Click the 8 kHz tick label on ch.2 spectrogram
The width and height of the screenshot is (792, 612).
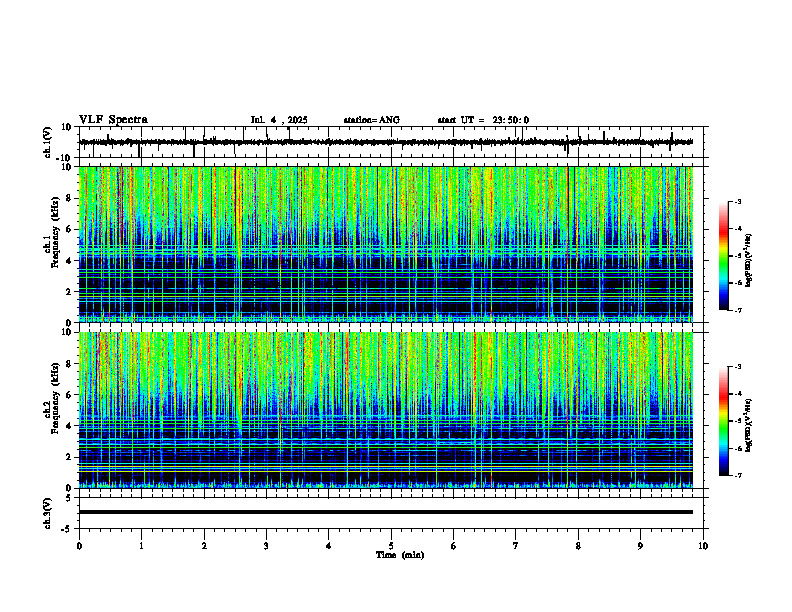(x=70, y=364)
